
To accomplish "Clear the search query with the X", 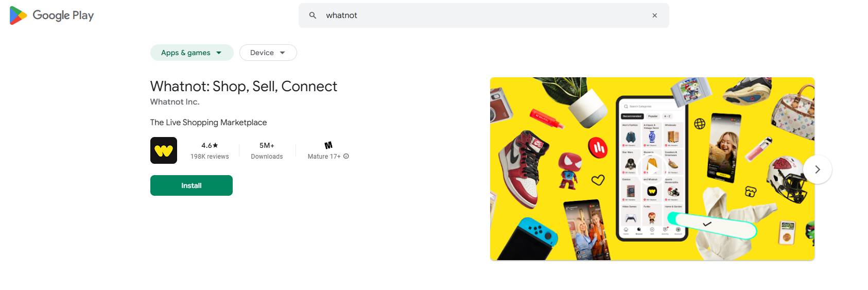I will 654,15.
